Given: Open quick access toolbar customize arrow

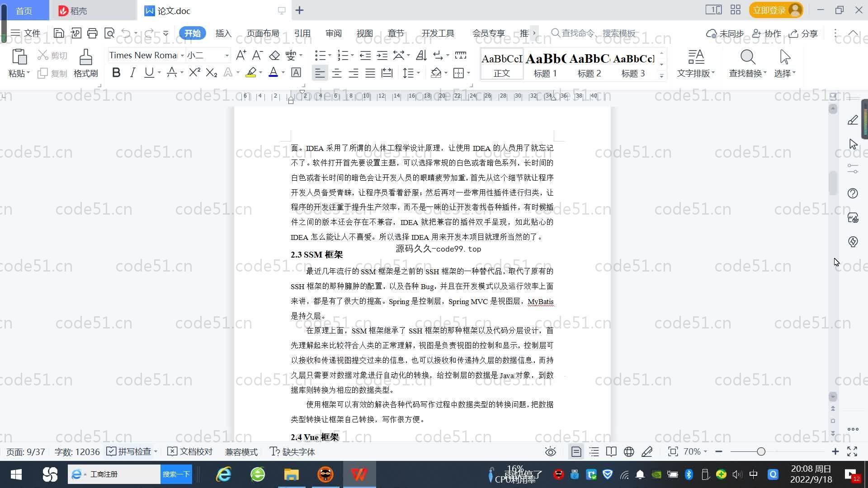Looking at the screenshot, I should [x=165, y=33].
